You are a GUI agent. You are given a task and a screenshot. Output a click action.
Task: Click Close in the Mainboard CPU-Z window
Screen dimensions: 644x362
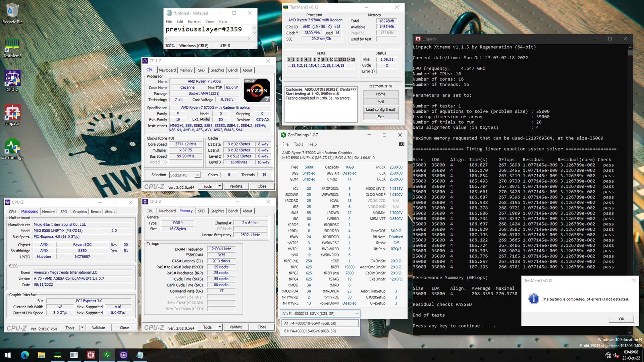(x=124, y=327)
